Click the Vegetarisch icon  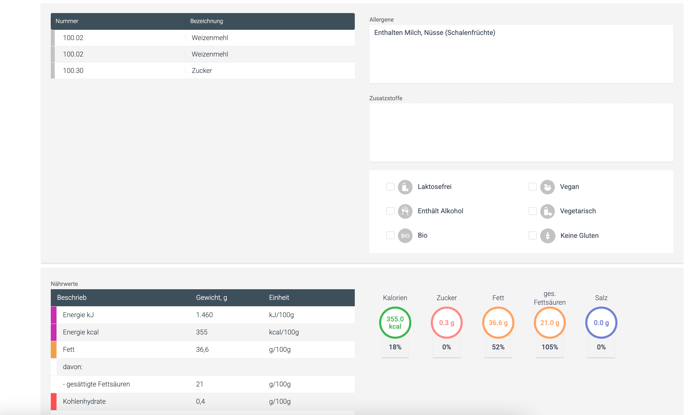[x=548, y=211]
